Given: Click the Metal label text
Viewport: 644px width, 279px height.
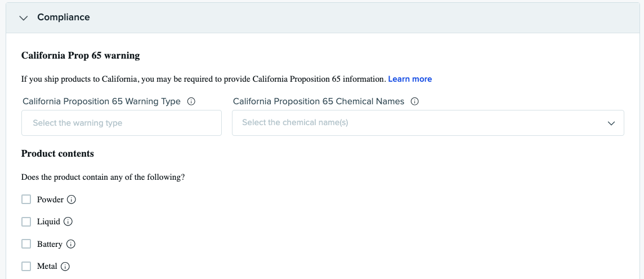Looking at the screenshot, I should 47,266.
